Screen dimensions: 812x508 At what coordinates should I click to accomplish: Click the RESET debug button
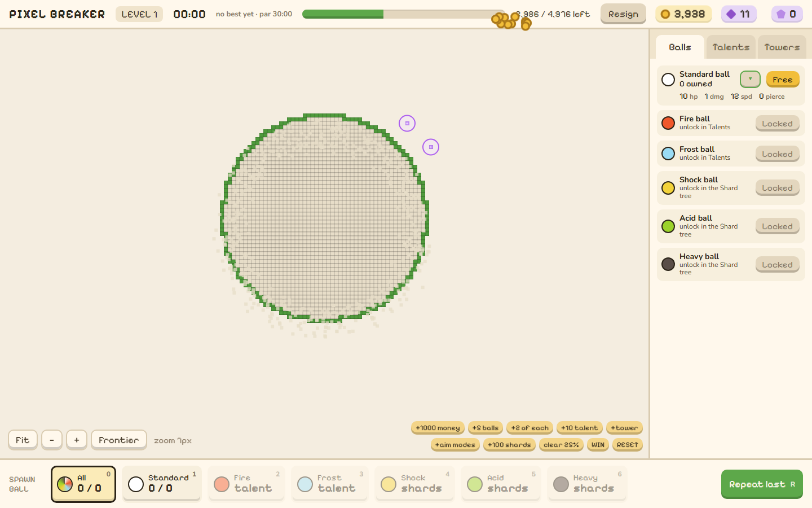[x=628, y=445]
